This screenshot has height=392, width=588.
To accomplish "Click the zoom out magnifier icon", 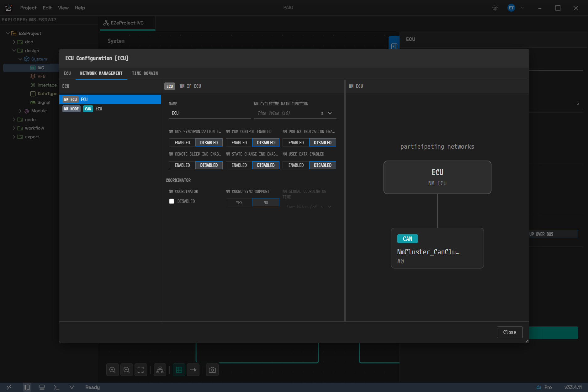I will (127, 370).
